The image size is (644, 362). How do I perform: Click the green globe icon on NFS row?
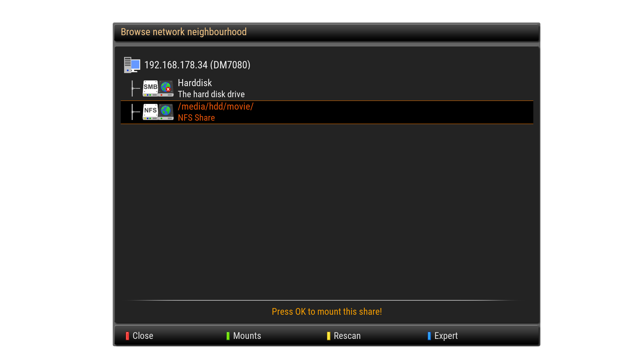166,112
